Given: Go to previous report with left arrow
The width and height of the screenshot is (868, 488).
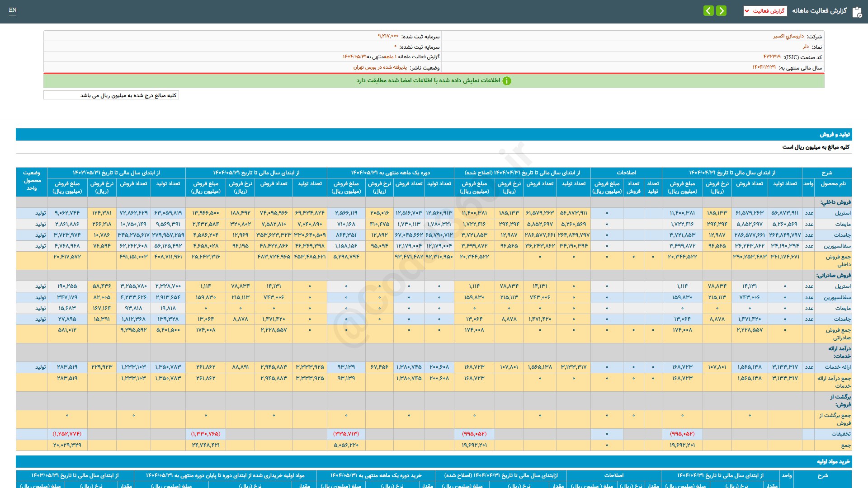Looking at the screenshot, I should coord(708,10).
